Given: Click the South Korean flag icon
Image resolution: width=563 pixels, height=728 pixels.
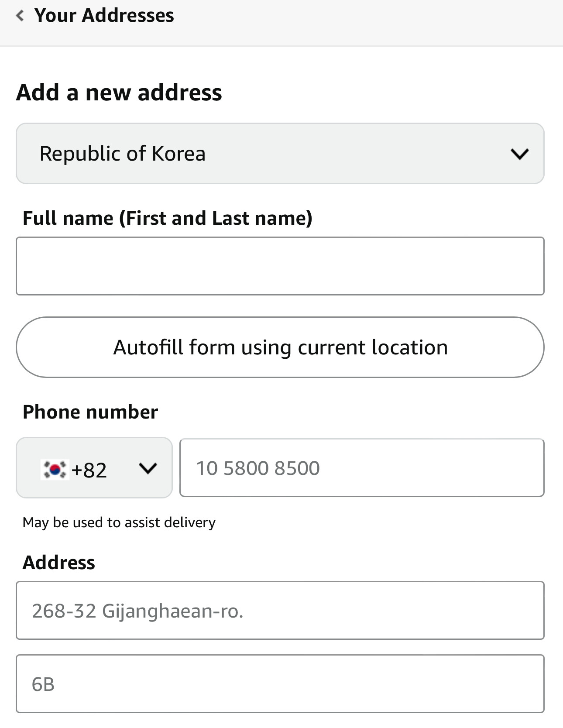Looking at the screenshot, I should [x=54, y=470].
